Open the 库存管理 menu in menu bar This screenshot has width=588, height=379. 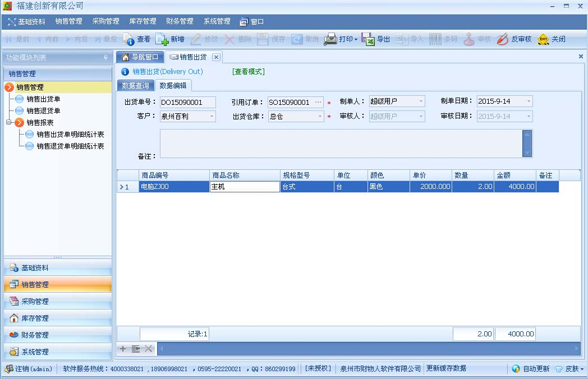coord(143,21)
